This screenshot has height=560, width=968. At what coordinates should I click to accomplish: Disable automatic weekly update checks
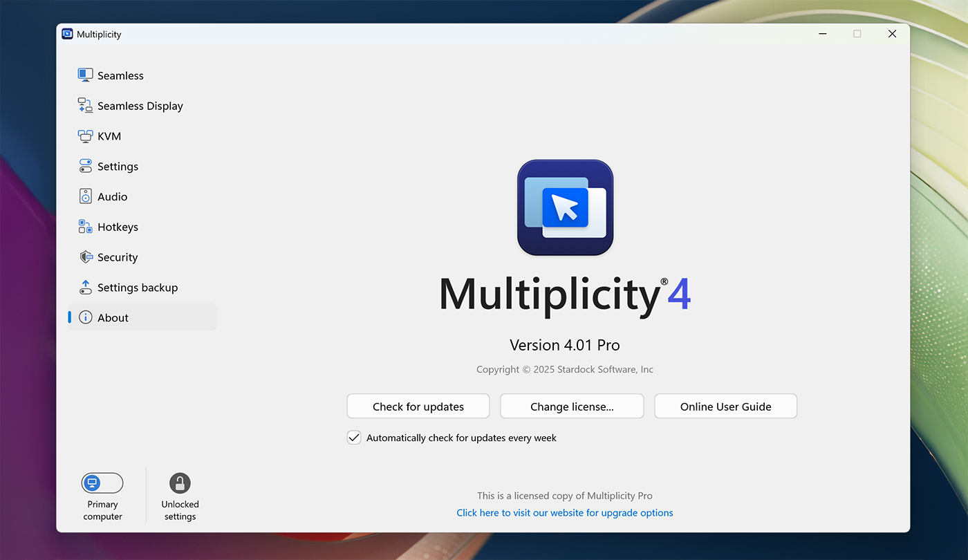354,437
